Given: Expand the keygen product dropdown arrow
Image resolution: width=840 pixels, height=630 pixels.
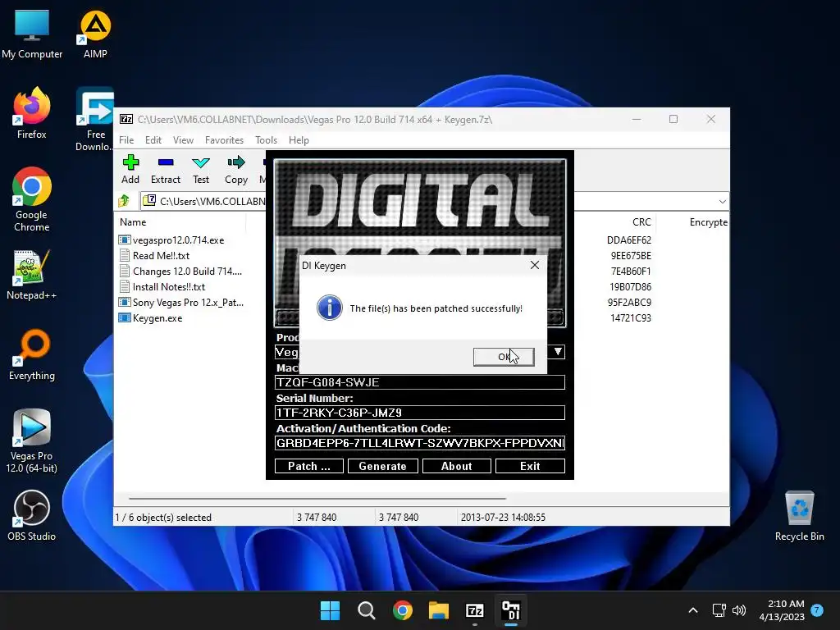Looking at the screenshot, I should click(558, 352).
